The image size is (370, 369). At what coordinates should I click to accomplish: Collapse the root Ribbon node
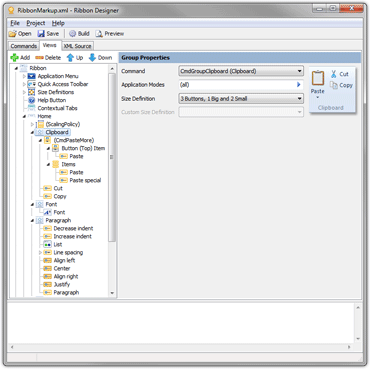(x=16, y=68)
